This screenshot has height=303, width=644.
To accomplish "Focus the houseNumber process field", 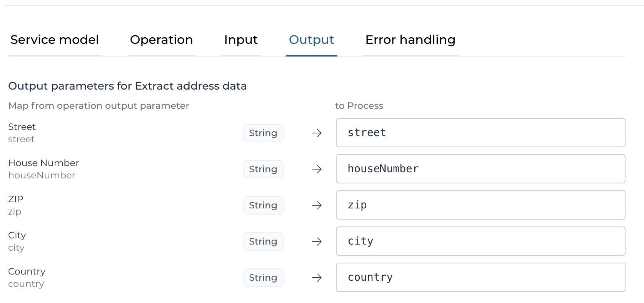I will pos(480,169).
